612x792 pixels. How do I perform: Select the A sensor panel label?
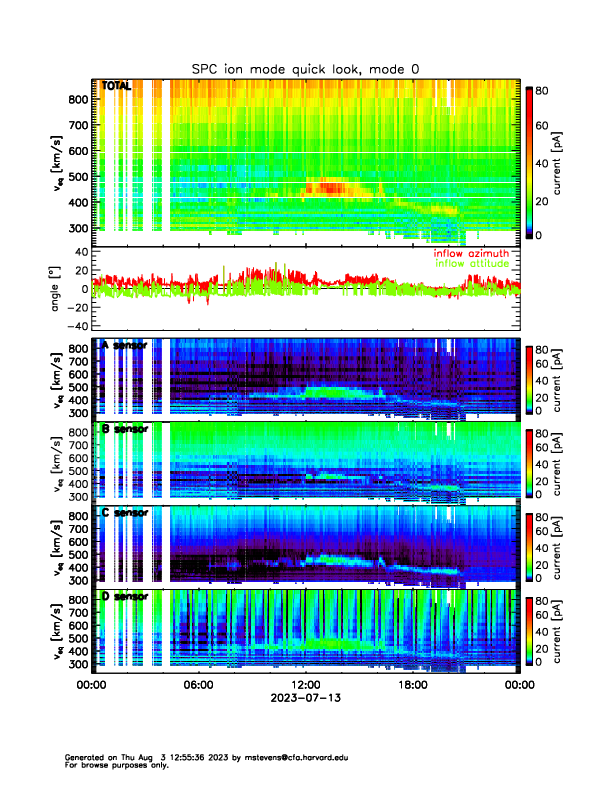click(x=124, y=345)
